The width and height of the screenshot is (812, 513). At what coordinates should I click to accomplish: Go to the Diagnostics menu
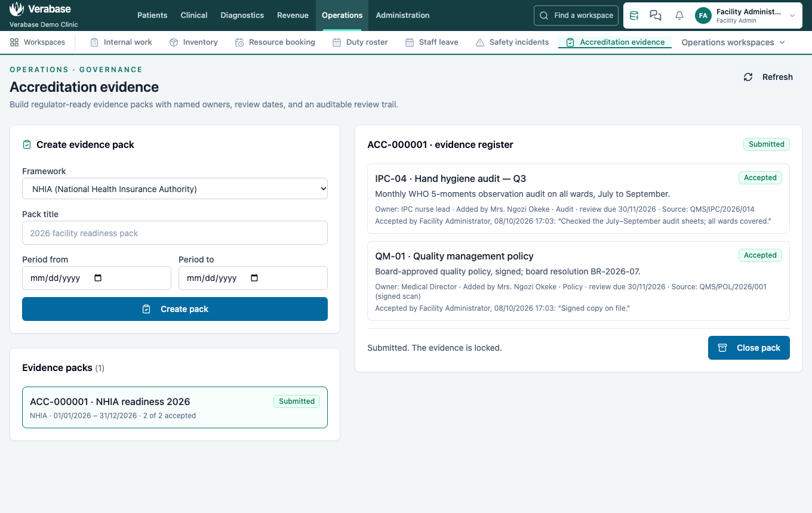[x=242, y=16]
